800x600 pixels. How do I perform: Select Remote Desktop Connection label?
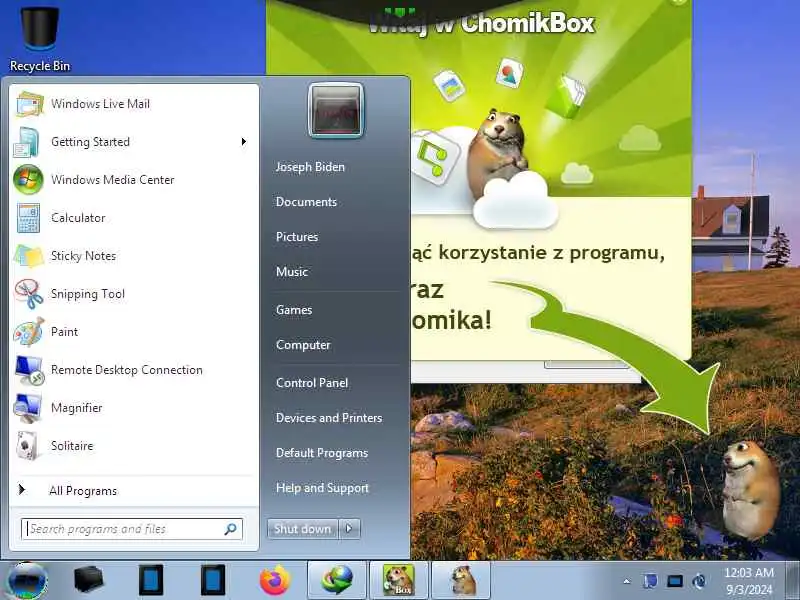tap(127, 370)
